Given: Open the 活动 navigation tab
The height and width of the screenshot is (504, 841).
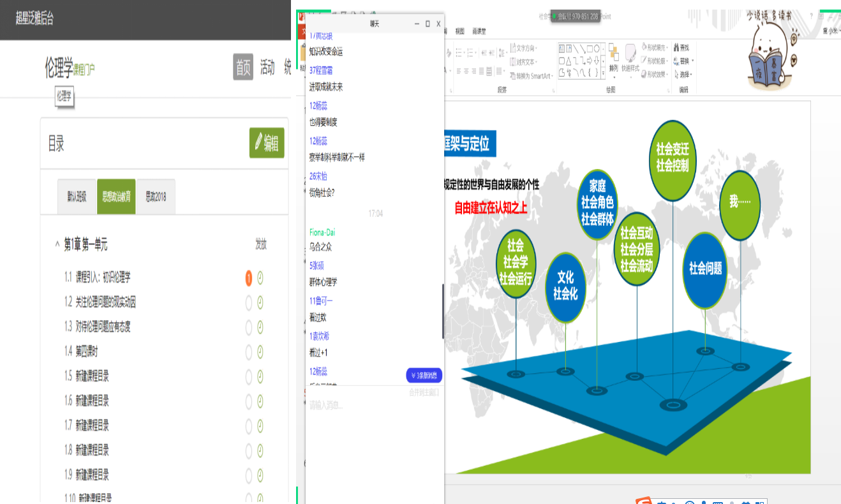Looking at the screenshot, I should point(267,67).
